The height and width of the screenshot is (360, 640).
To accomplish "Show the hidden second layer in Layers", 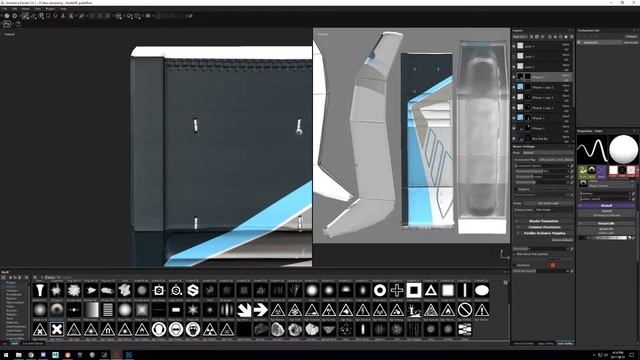I will tap(514, 56).
